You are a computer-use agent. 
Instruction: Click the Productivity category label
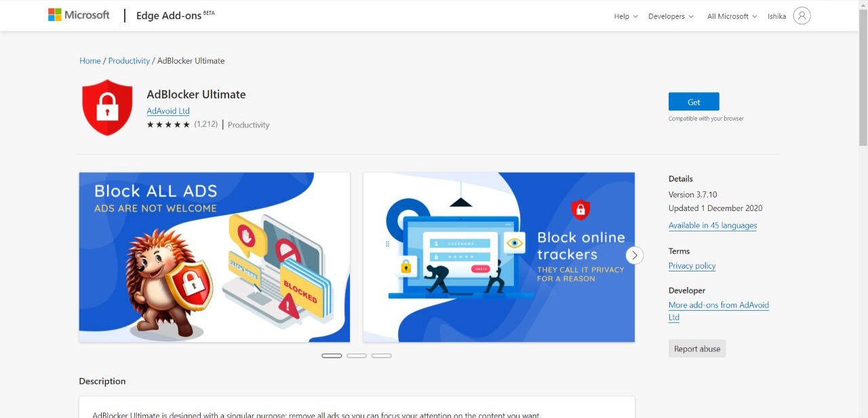coord(249,125)
